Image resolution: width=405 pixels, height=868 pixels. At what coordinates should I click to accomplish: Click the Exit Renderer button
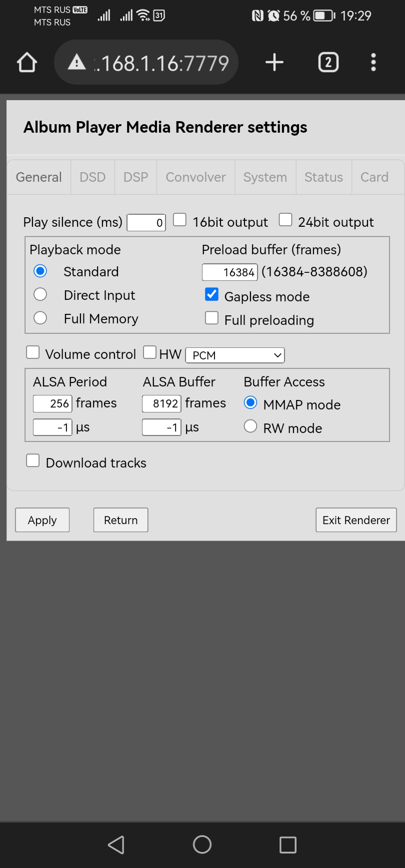(356, 520)
